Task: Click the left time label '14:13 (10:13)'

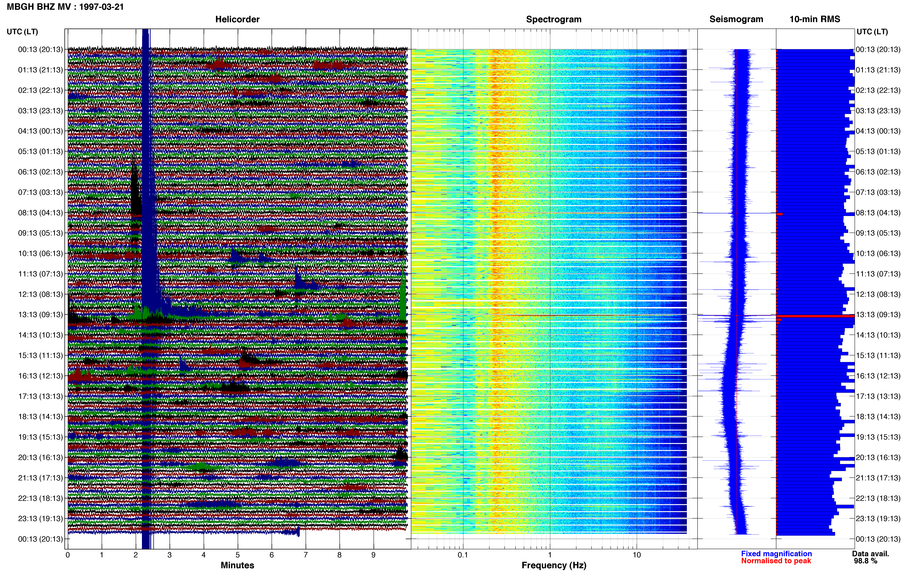Action: [x=41, y=335]
